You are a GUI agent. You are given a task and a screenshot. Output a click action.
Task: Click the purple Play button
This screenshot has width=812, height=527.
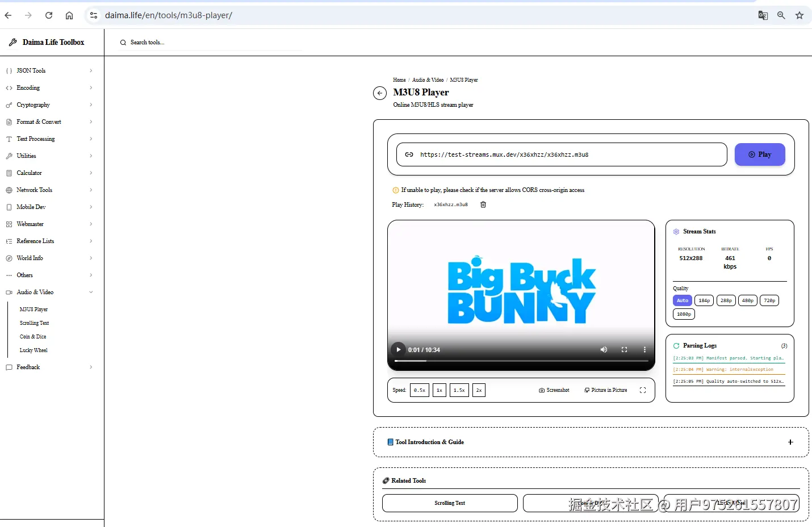tap(760, 154)
